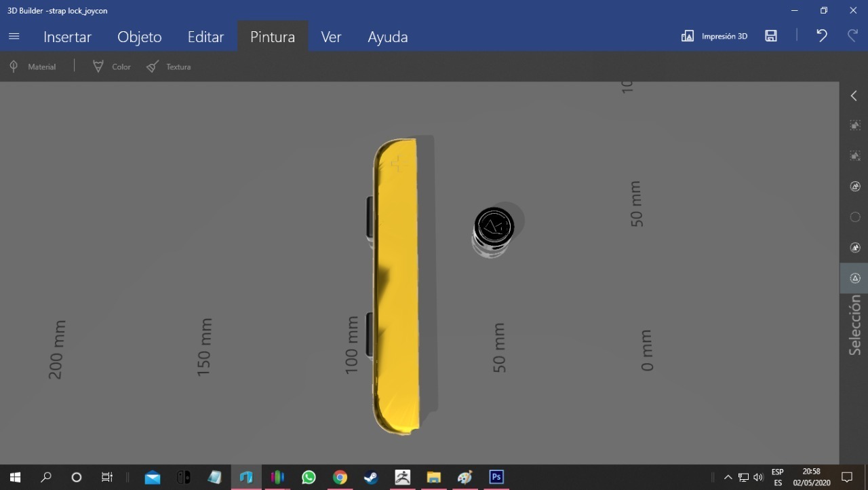Screen dimensions: 868x490
Task: Choose the Color paint option
Action: (x=112, y=67)
